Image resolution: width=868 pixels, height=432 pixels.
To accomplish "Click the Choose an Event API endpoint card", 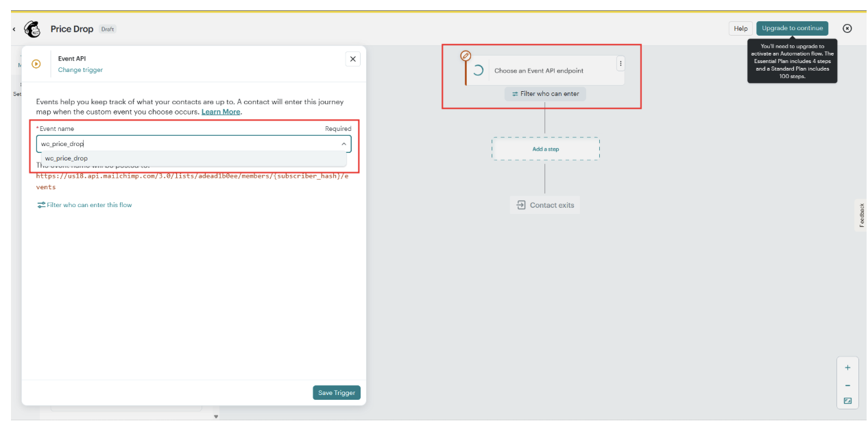I will (x=545, y=71).
